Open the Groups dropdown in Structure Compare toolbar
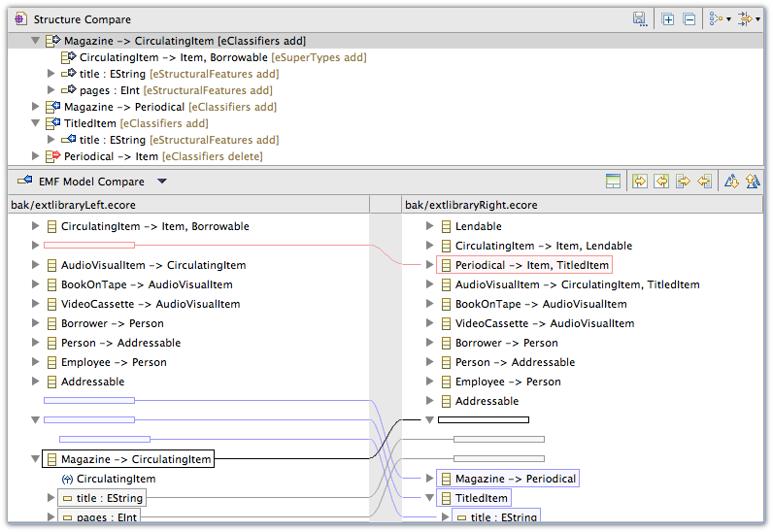The width and height of the screenshot is (773, 532). pyautogui.click(x=720, y=19)
